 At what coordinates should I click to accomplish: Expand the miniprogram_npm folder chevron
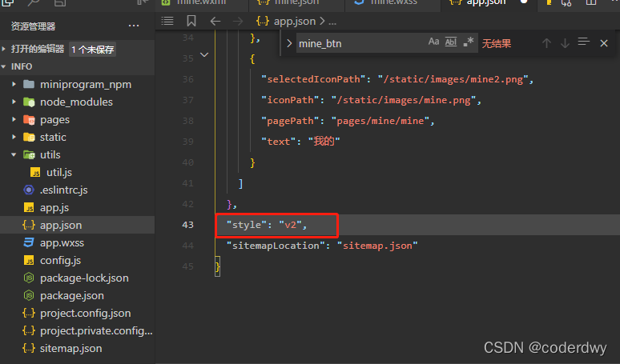(14, 84)
